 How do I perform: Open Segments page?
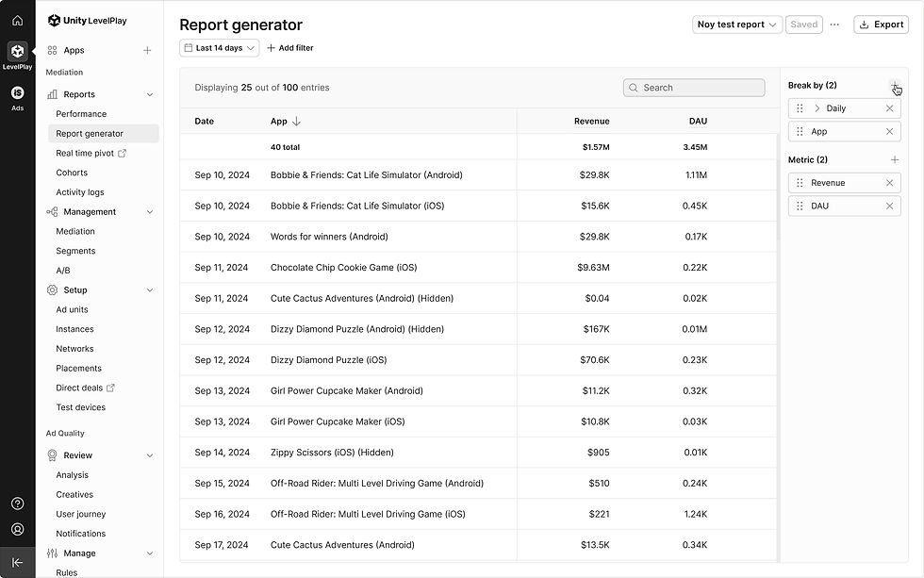pos(75,251)
